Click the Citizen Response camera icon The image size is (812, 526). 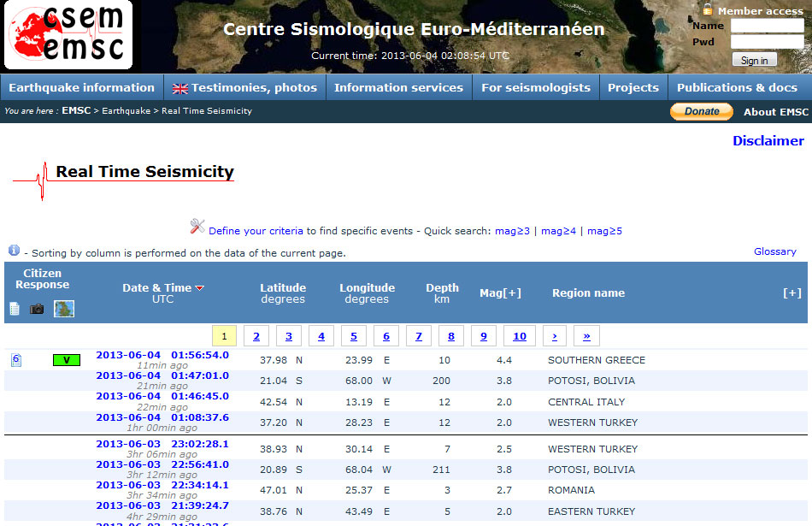click(37, 309)
